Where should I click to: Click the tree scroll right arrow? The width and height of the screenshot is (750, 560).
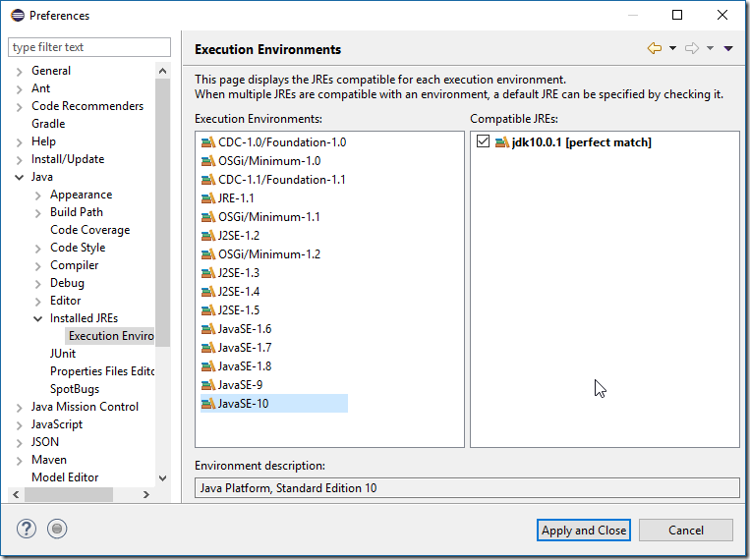click(x=146, y=494)
